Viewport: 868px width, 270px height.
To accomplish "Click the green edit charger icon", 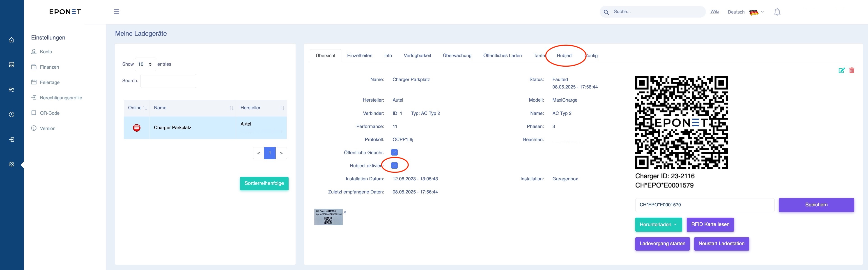I will coord(841,70).
